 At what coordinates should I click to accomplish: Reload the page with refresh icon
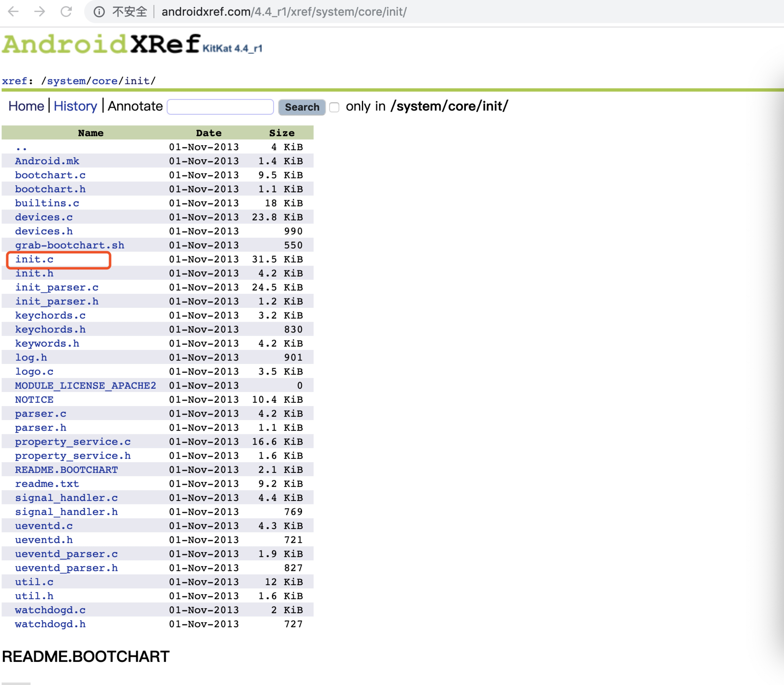click(66, 12)
